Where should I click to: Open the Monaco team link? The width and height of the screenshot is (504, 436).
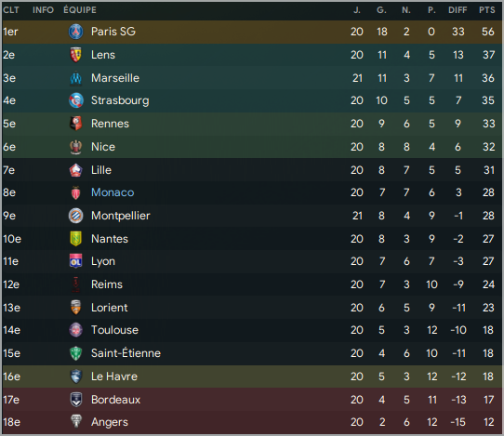(x=113, y=192)
